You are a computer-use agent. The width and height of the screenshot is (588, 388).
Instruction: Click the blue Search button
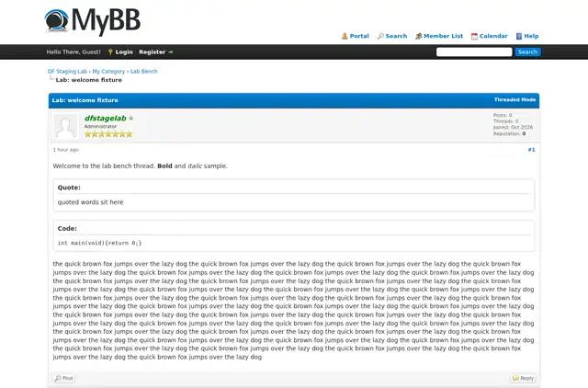[527, 51]
